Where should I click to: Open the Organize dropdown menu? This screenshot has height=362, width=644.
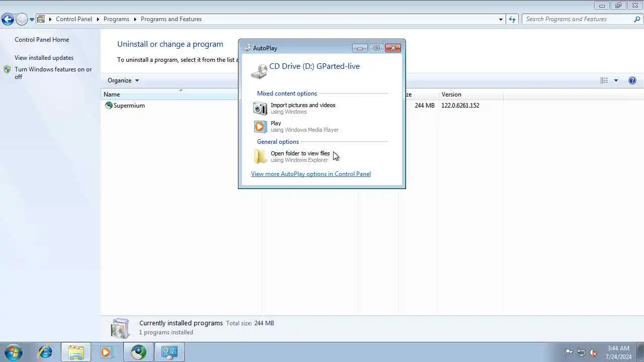[x=123, y=80]
